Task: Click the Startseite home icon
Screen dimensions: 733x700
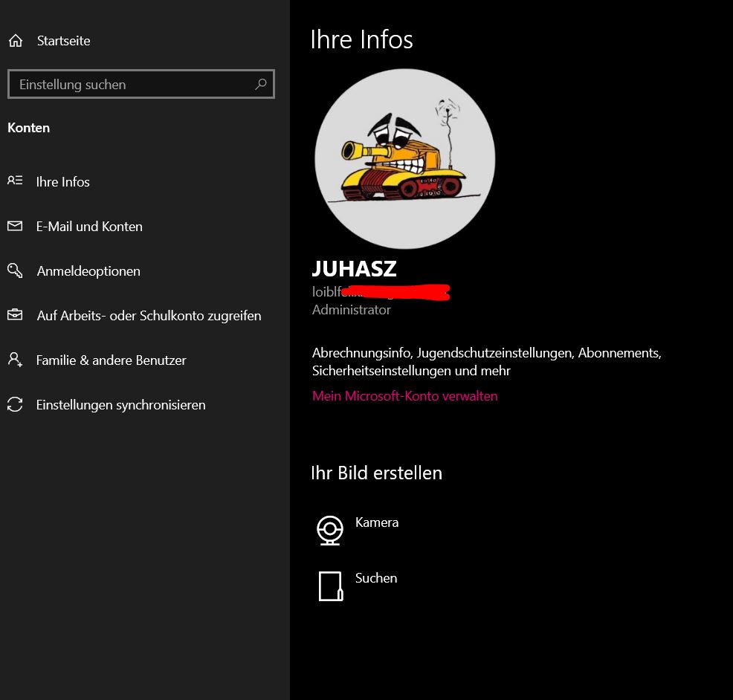Action: click(16, 41)
